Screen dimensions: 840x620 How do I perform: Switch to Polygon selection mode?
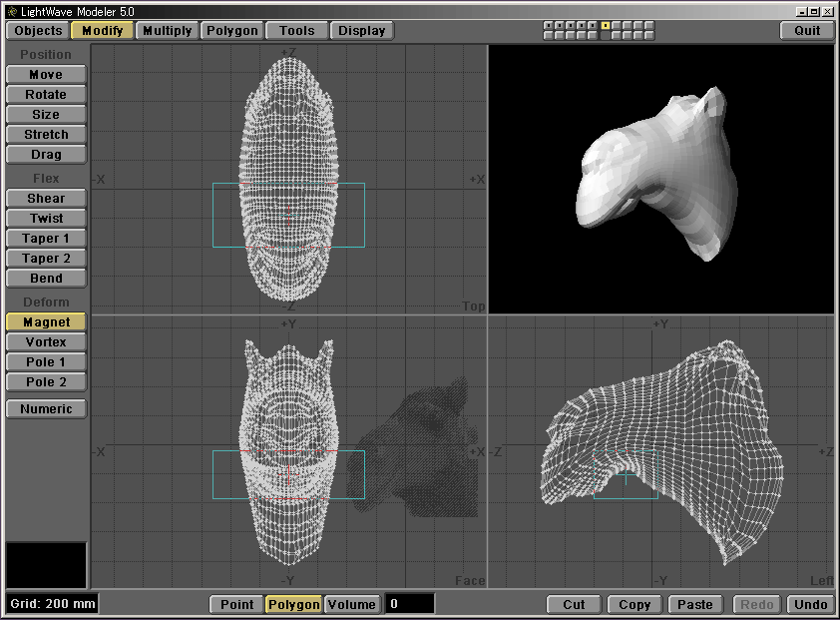point(293,604)
